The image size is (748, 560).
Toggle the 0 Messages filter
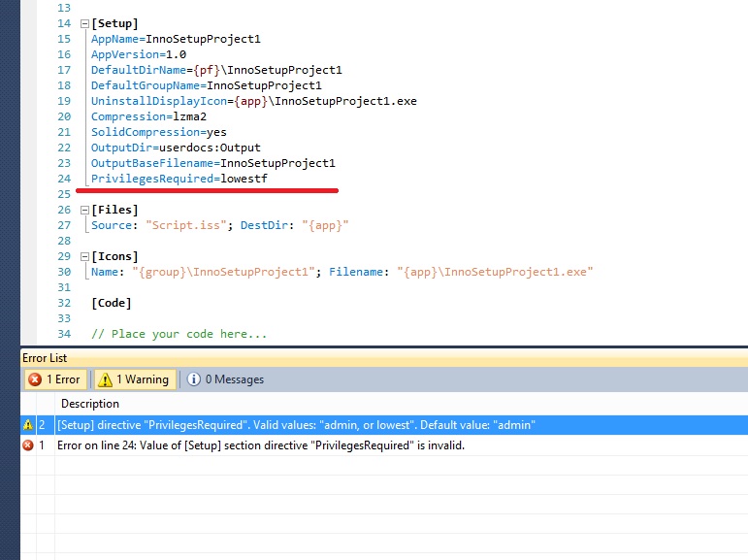click(x=225, y=379)
